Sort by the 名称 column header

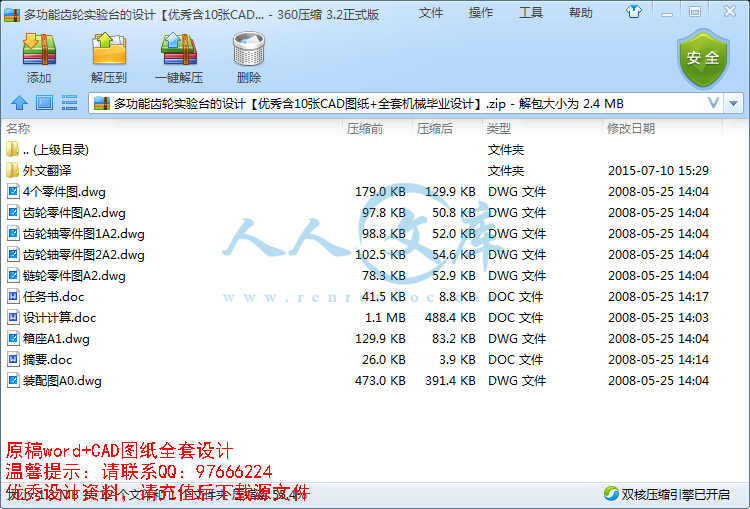click(x=18, y=128)
